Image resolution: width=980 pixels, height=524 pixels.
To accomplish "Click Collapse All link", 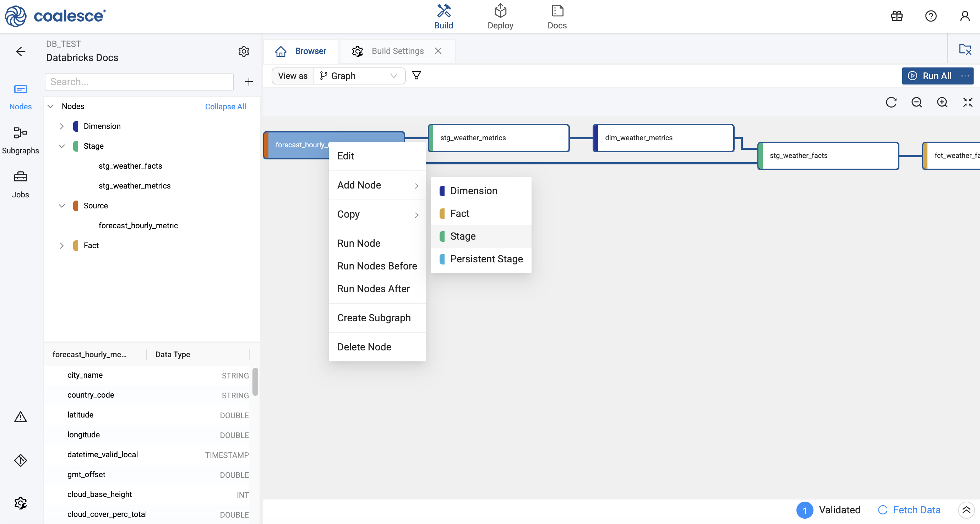I will point(225,107).
